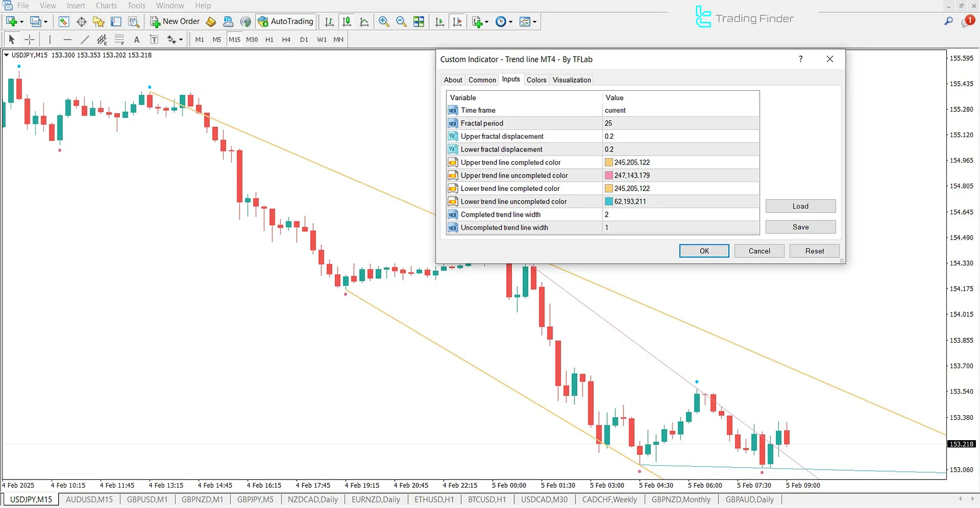Open the Navigator panel

tap(99, 21)
